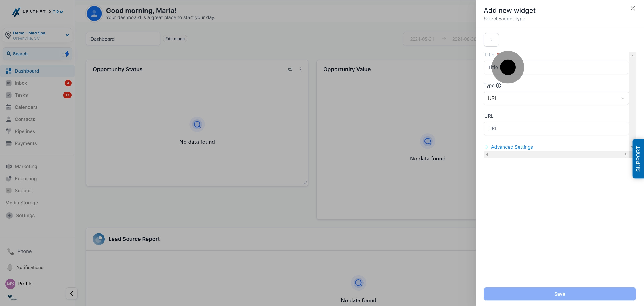
Task: Open Opportunity Status three-dot menu
Action: click(x=301, y=69)
